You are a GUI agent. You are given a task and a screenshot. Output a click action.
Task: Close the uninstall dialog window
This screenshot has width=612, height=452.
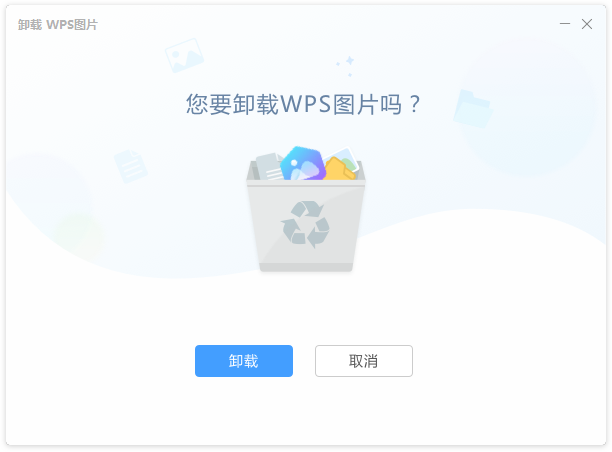click(587, 24)
